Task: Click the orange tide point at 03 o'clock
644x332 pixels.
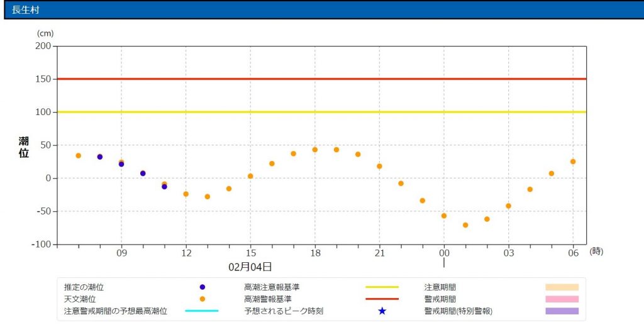Action: tap(508, 206)
